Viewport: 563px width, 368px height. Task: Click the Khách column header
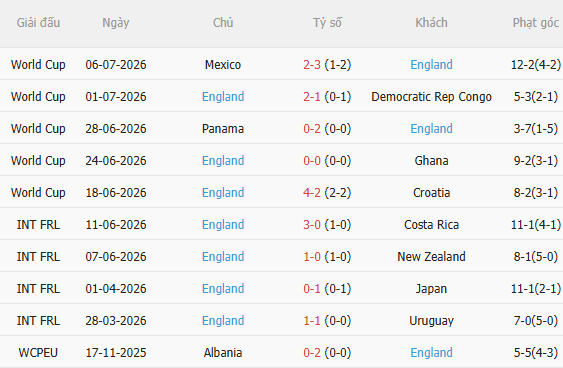coord(431,23)
